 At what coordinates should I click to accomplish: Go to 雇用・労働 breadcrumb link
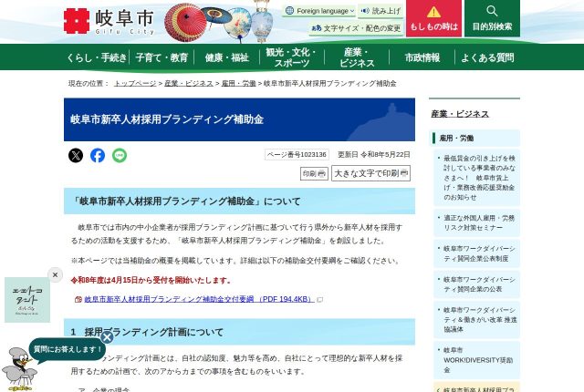[x=239, y=83]
